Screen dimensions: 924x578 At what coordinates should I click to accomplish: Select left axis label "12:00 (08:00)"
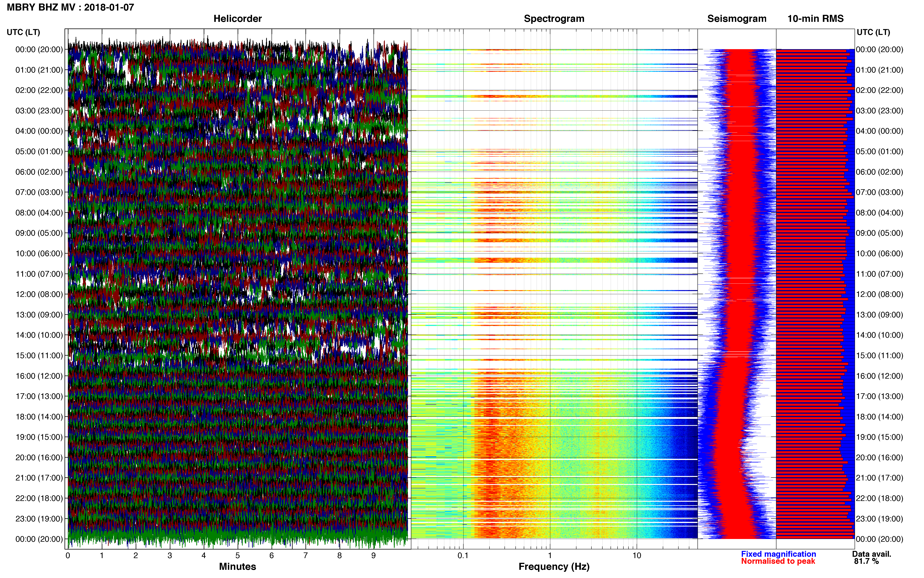[x=39, y=294]
